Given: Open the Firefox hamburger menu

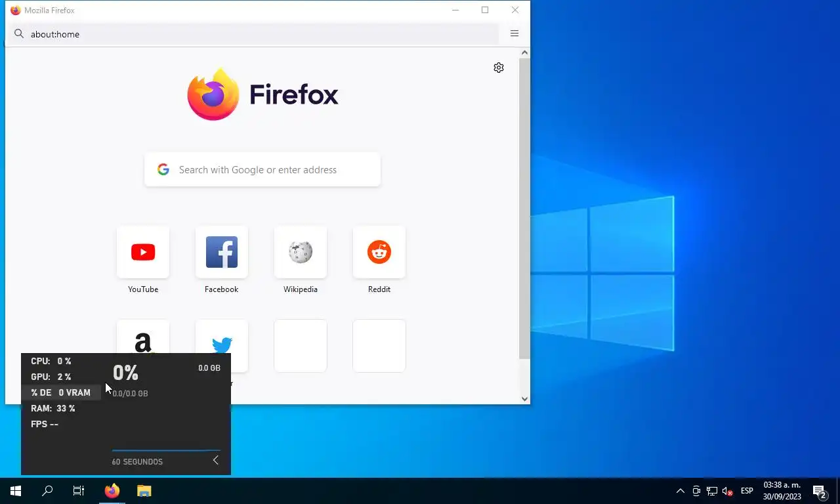Looking at the screenshot, I should click(514, 33).
